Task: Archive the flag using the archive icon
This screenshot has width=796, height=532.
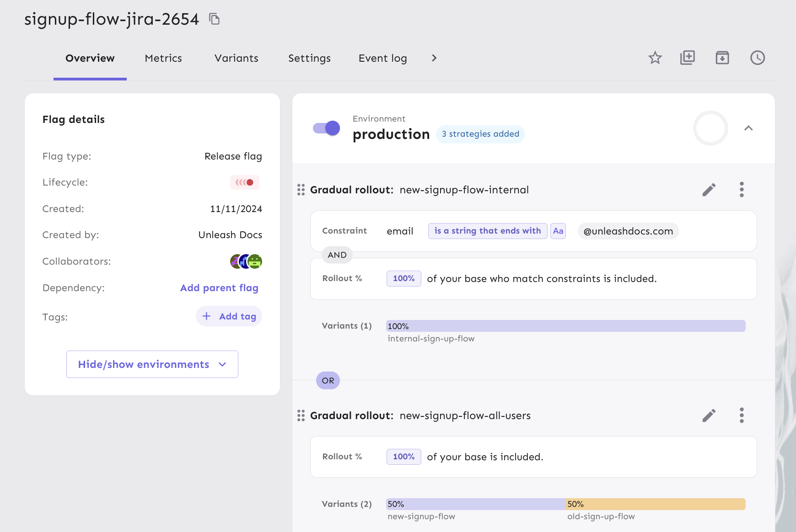Action: [x=722, y=58]
